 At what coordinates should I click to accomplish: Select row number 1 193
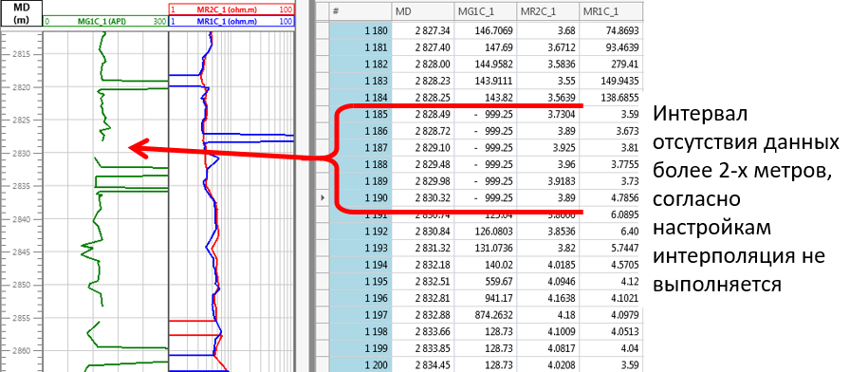point(360,248)
